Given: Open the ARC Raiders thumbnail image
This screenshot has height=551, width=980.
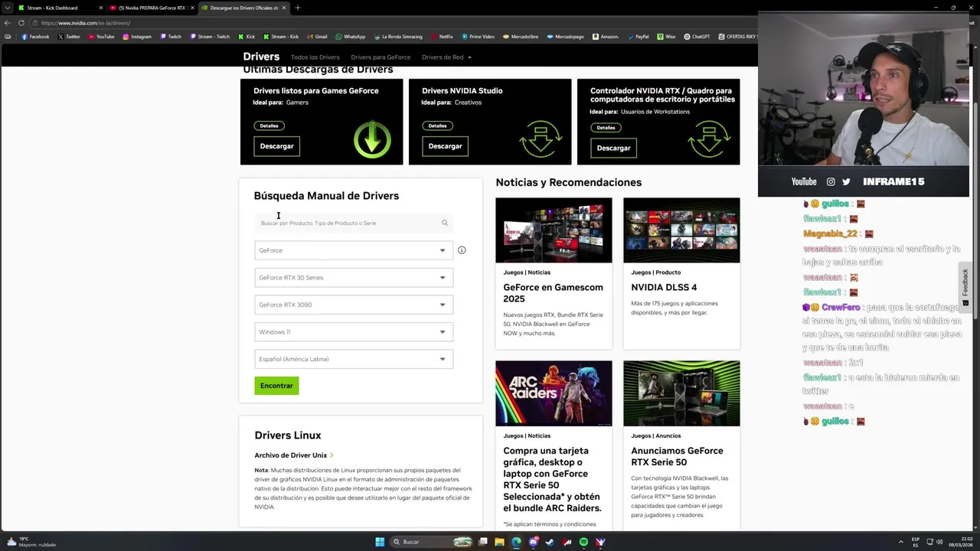Looking at the screenshot, I should (554, 393).
